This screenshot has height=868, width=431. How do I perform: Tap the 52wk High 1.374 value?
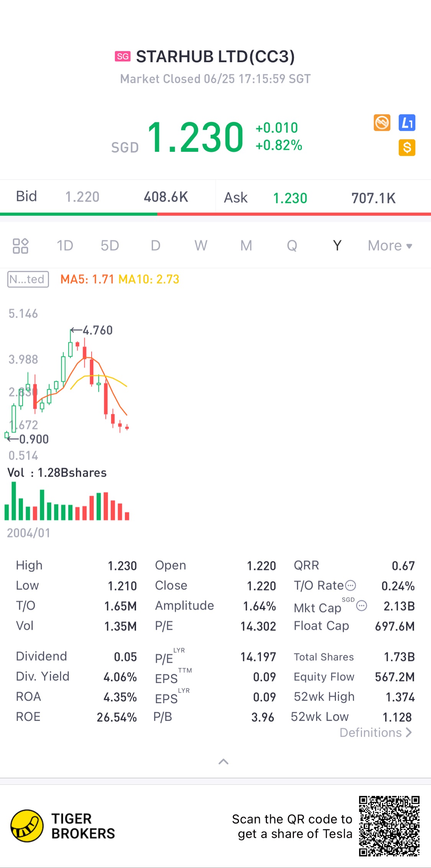point(400,697)
